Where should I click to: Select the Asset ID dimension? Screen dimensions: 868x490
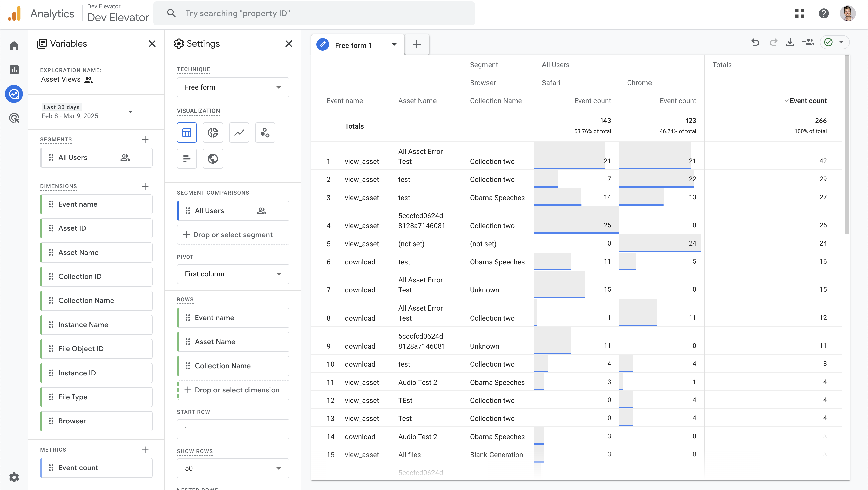tap(96, 228)
